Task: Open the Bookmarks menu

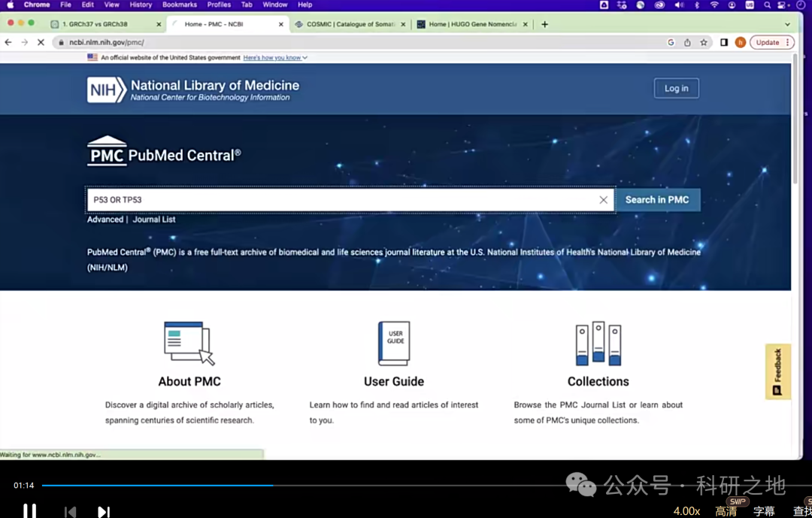Action: [x=180, y=5]
